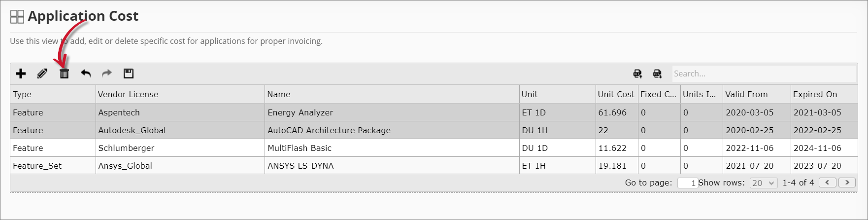Viewport: 868px width, 220px height.
Task: Click the redo arrow icon
Action: [107, 73]
